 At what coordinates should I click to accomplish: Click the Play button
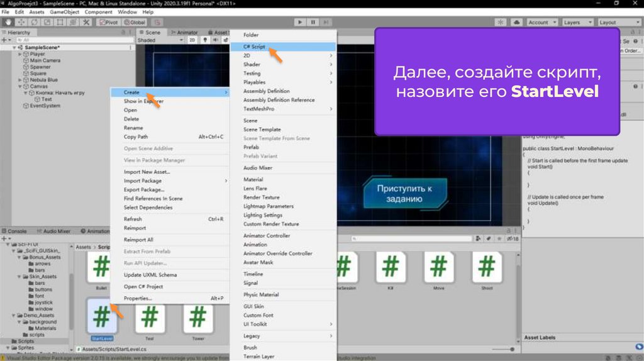[300, 22]
